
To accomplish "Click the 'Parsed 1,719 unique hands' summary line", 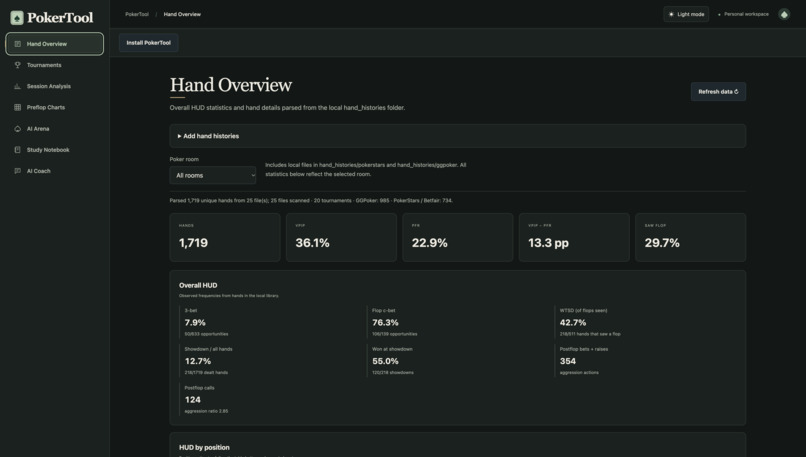I will click(311, 200).
